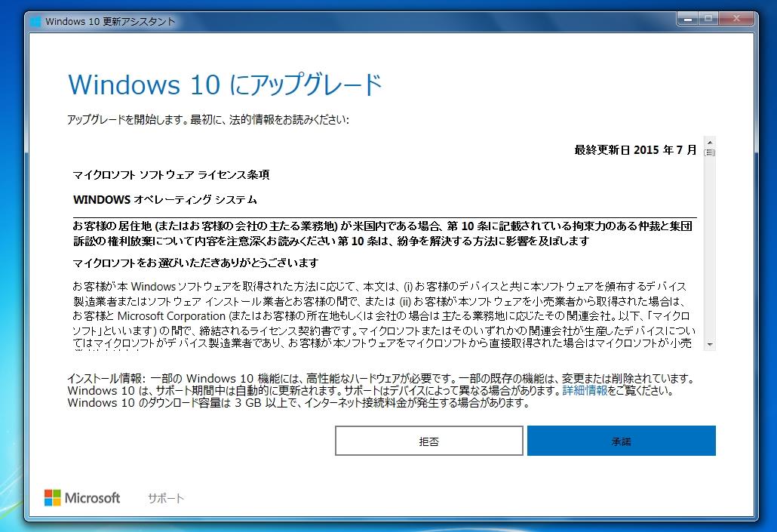The image size is (777, 532).
Task: Click the license scrollbar down arrow
Action: [x=710, y=345]
